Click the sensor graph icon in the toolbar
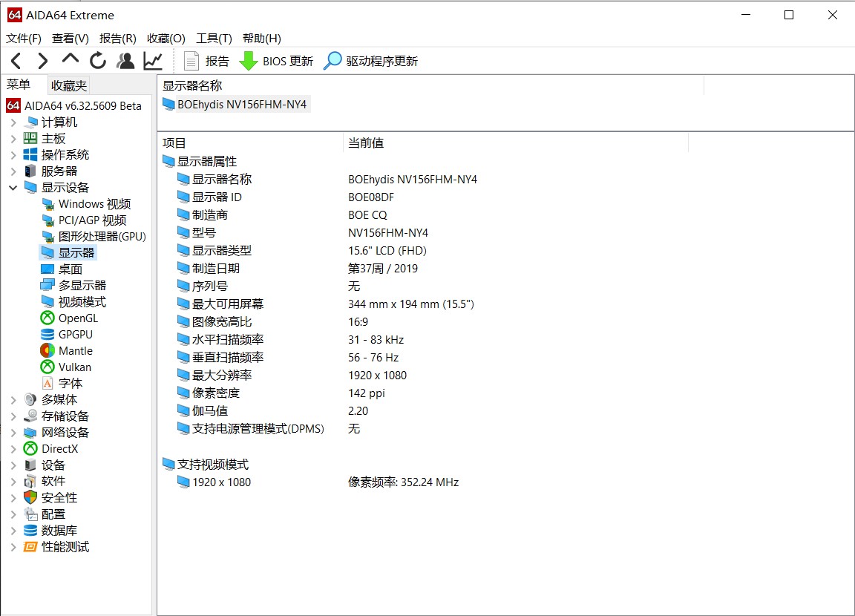This screenshot has width=855, height=616. [x=152, y=60]
